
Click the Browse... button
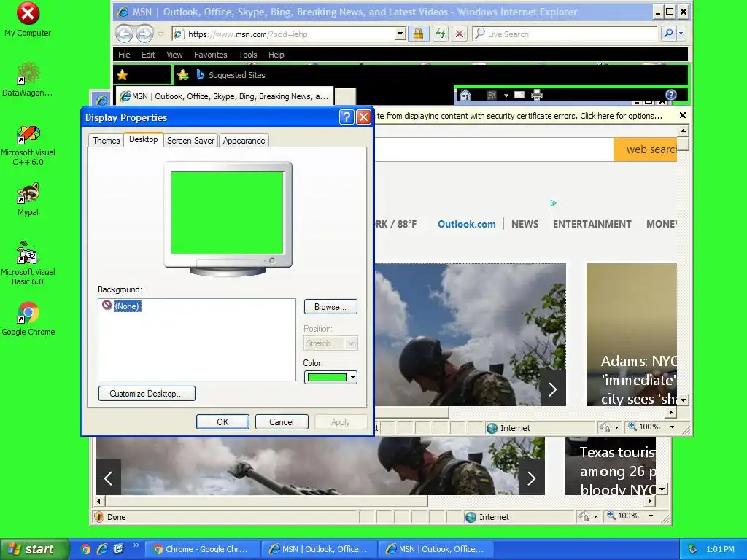[330, 307]
